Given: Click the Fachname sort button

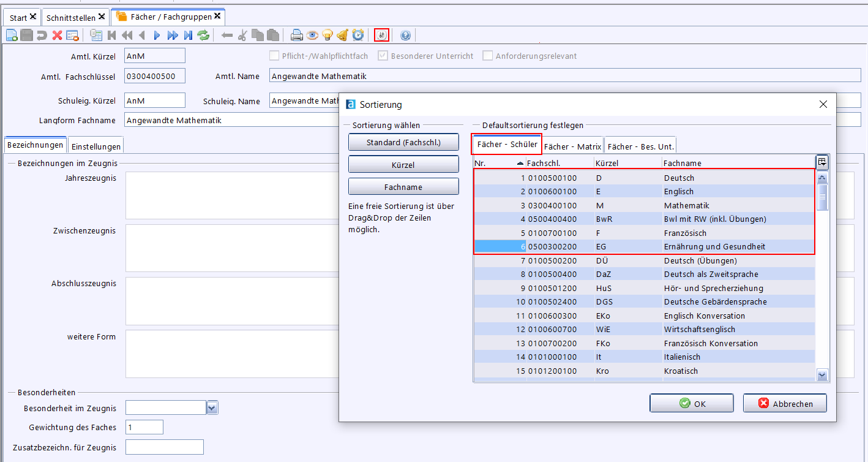Looking at the screenshot, I should click(403, 187).
